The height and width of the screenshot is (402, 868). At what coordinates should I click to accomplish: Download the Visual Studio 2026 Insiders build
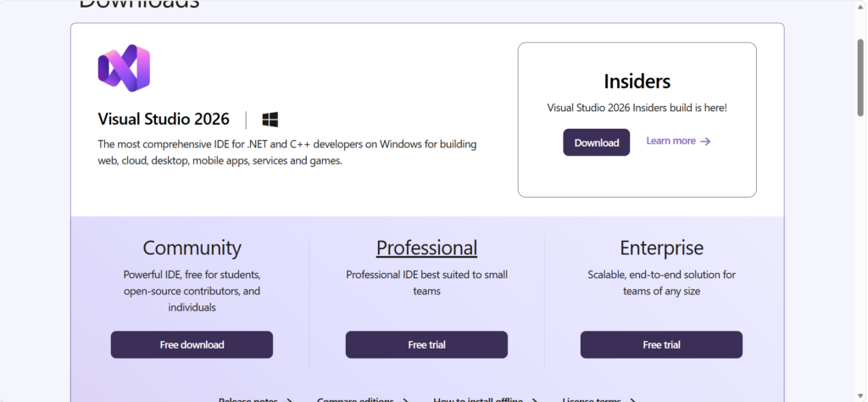click(596, 142)
